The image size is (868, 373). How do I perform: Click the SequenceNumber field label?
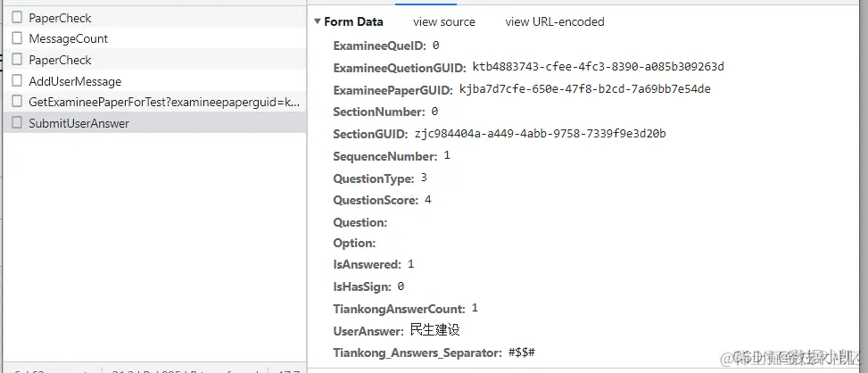click(385, 157)
